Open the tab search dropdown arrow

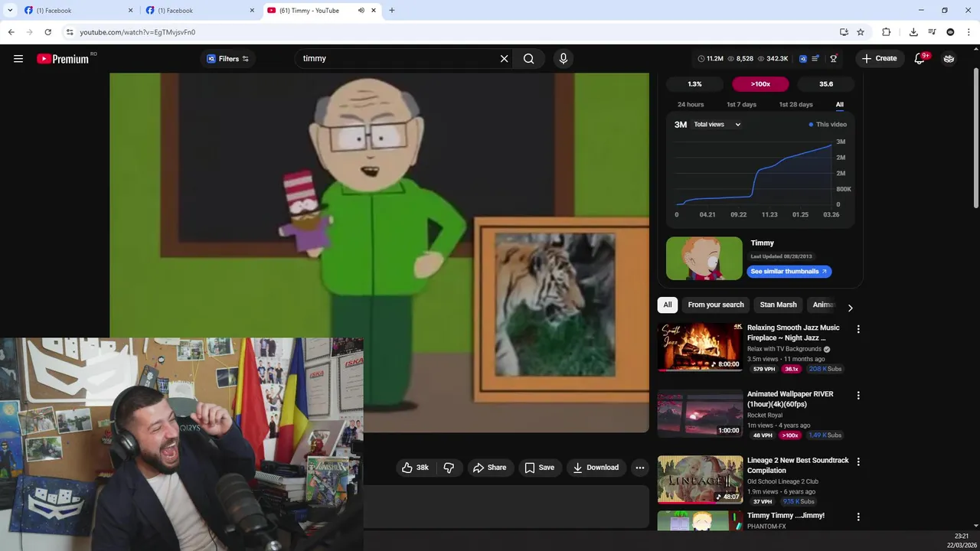10,11
